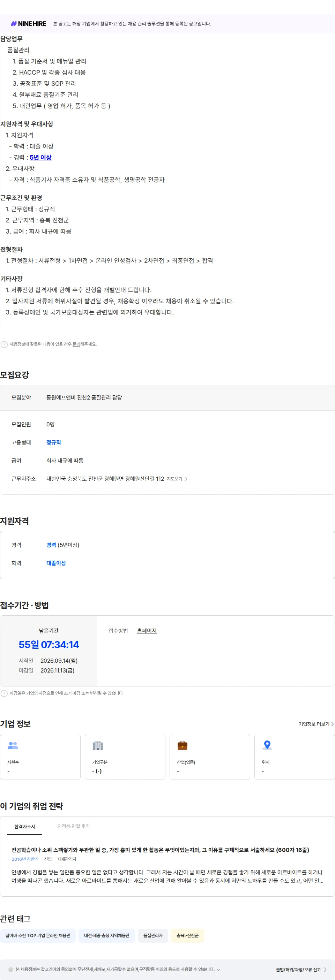Click the location pin icon
The height and width of the screenshot is (980, 335).
pos(267,745)
